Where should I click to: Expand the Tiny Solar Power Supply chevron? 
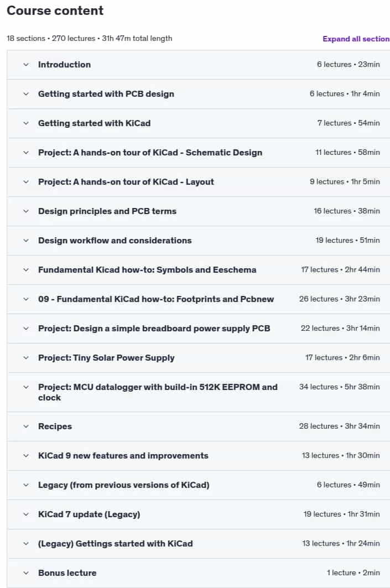pyautogui.click(x=26, y=358)
